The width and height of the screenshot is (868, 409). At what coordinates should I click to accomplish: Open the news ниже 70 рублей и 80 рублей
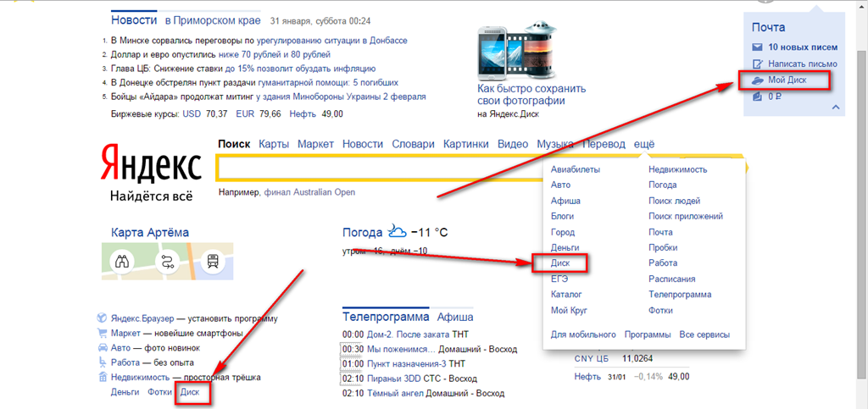coord(275,55)
